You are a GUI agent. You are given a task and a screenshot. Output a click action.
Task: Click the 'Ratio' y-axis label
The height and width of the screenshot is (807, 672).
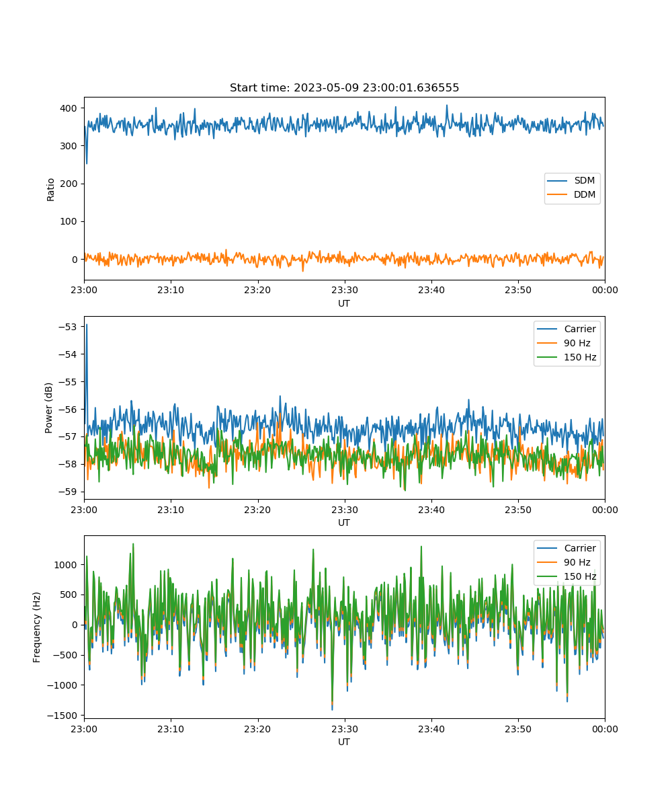tap(51, 189)
